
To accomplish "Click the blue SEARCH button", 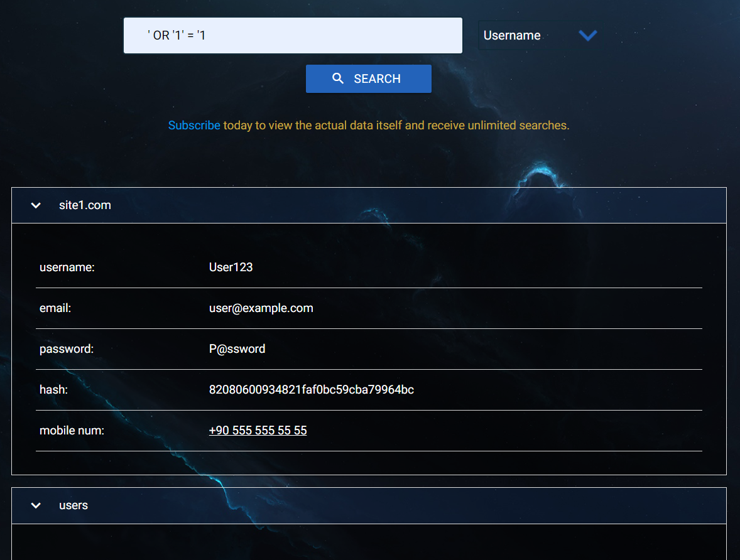I will click(x=368, y=78).
